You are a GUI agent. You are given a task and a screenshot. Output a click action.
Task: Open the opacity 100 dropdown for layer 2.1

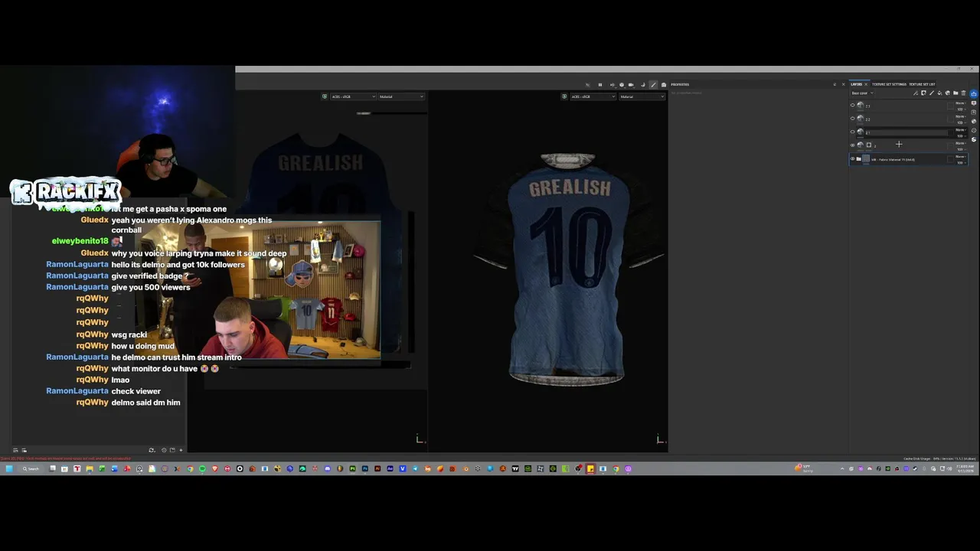point(960,136)
